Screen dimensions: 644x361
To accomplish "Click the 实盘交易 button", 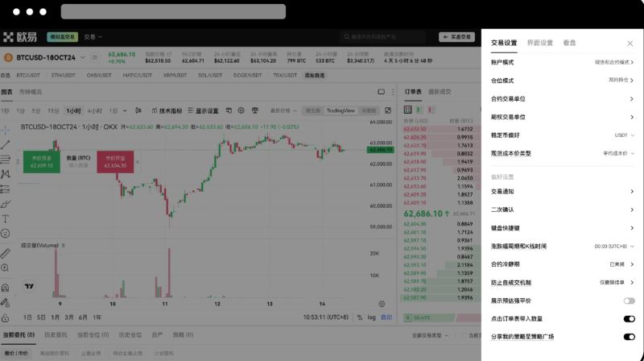I will pyautogui.click(x=456, y=37).
